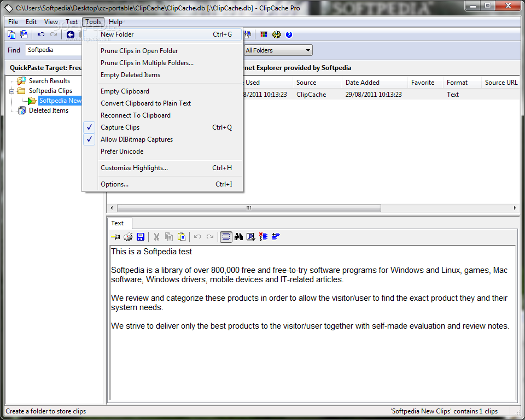The image size is (525, 420).
Task: Click the redo icon in the editor toolbar
Action: tap(210, 237)
